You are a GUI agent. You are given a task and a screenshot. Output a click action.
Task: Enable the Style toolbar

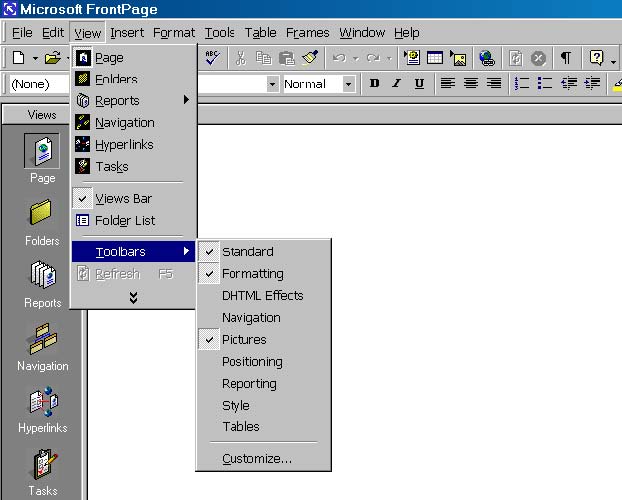coord(263,405)
